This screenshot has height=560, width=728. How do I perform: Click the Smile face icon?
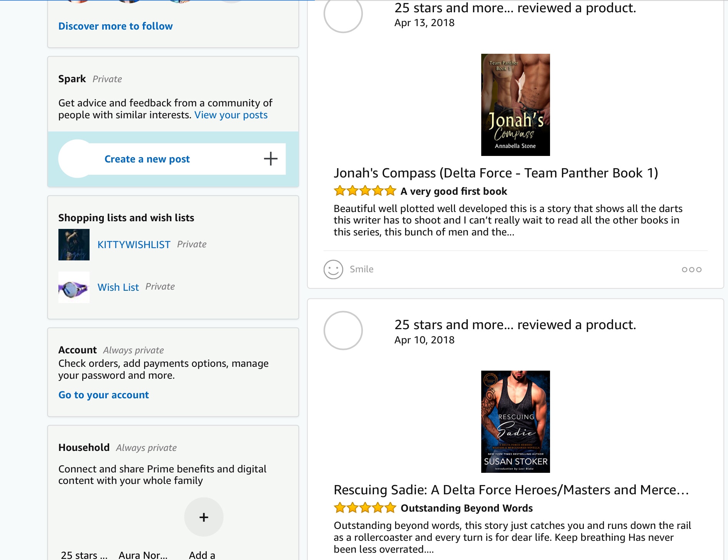(333, 269)
